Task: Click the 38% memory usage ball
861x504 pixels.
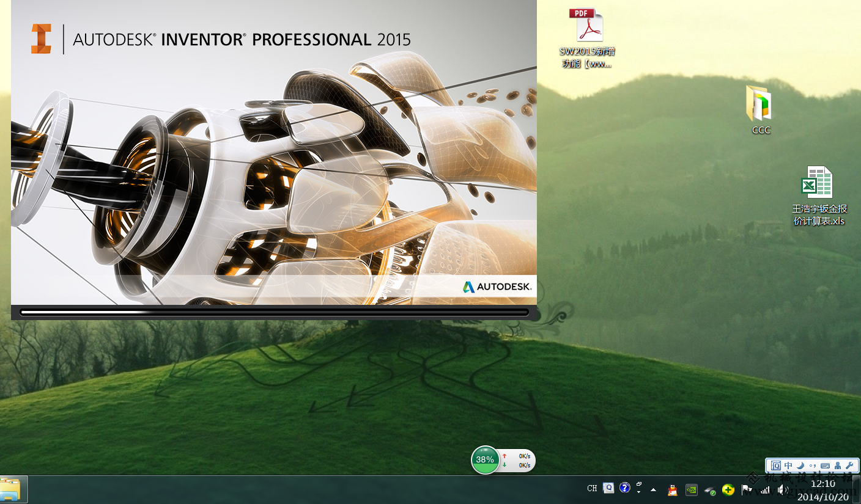Action: click(485, 459)
